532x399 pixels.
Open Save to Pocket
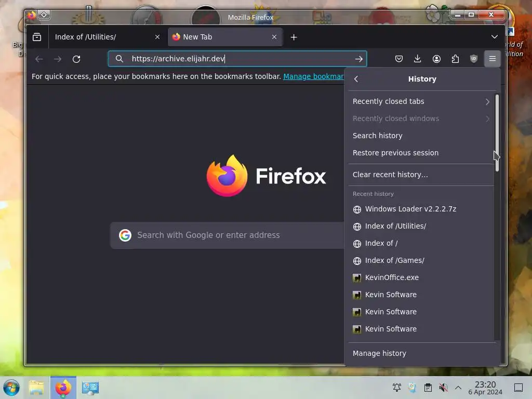click(x=399, y=59)
